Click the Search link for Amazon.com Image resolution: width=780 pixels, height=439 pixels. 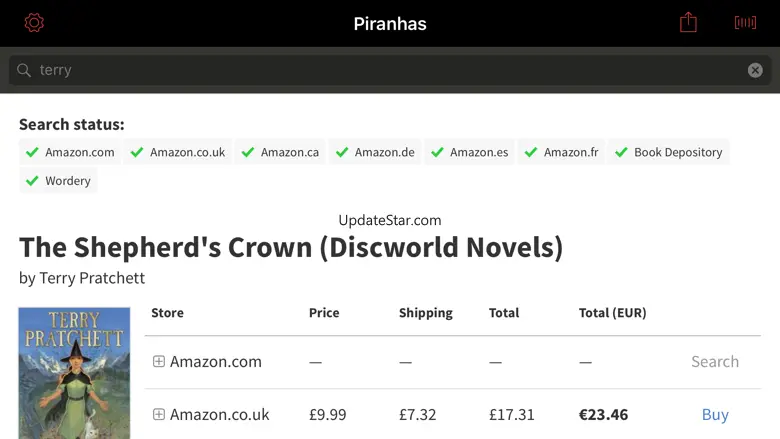tap(715, 362)
